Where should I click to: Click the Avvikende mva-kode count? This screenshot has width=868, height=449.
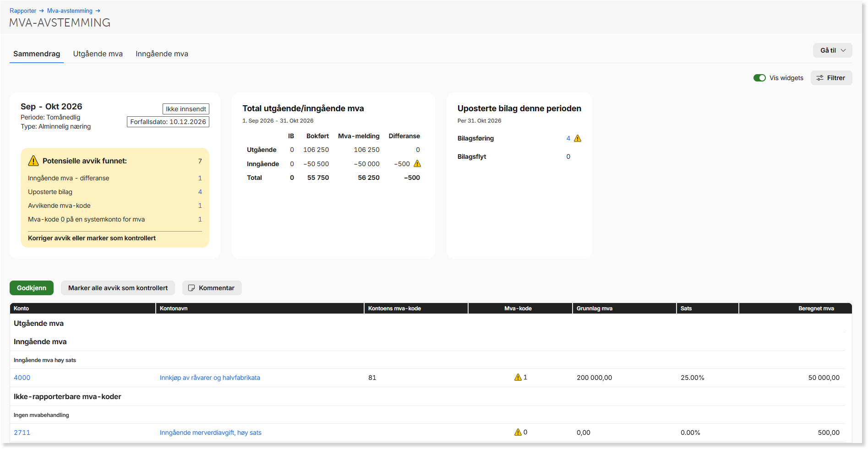point(200,206)
